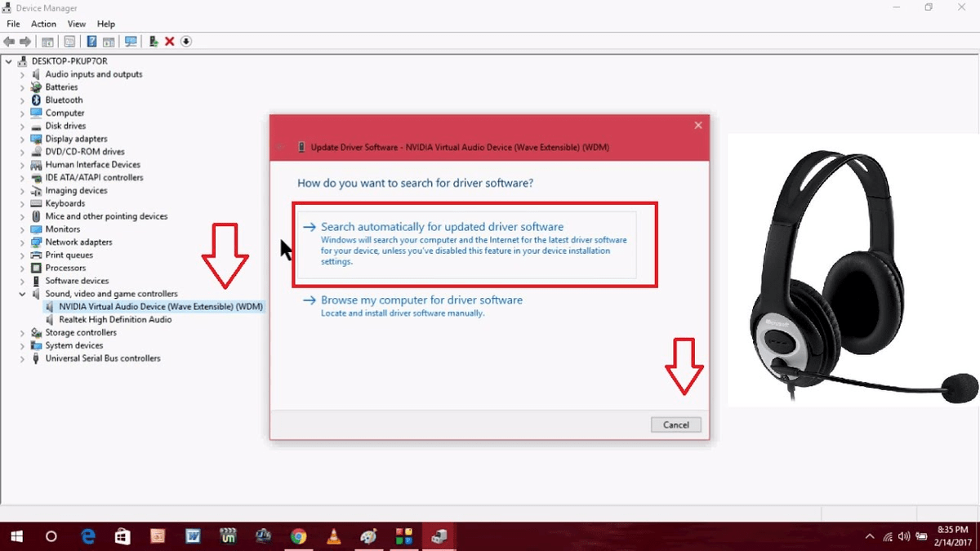Select the Print queues tree item
The height and width of the screenshot is (551, 980).
click(x=69, y=256)
